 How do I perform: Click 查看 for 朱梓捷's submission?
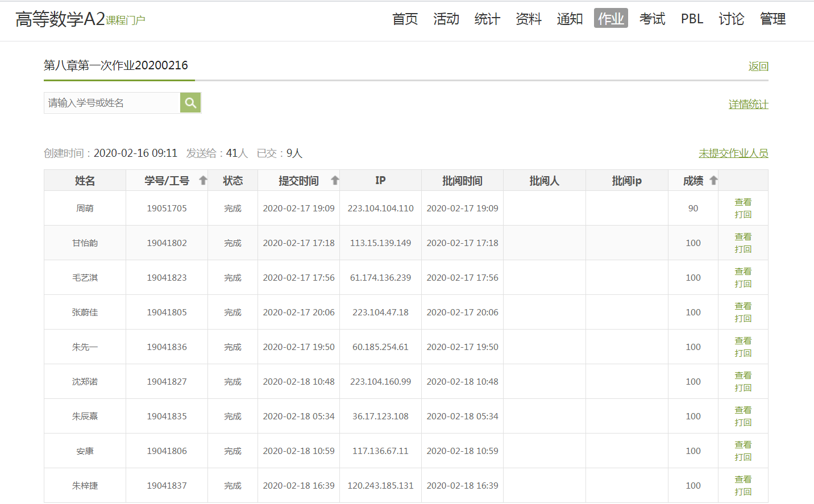coord(743,480)
